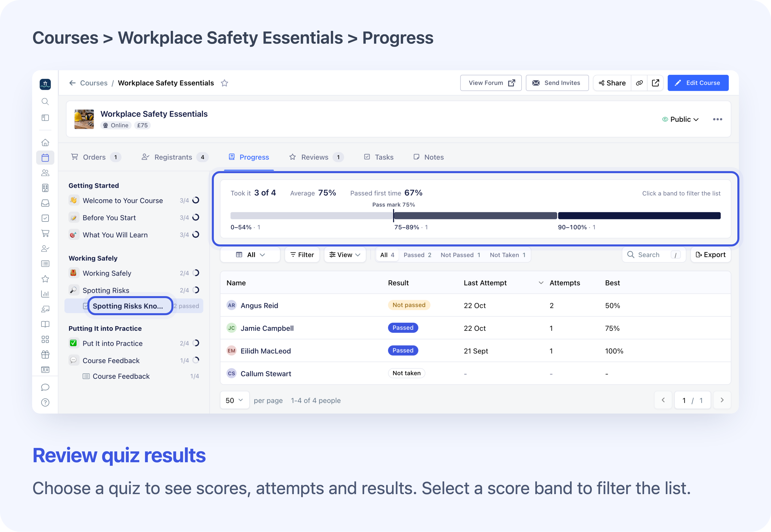Open the chat bubble icon in sidebar
Screen dimensions: 771x532
45,387
